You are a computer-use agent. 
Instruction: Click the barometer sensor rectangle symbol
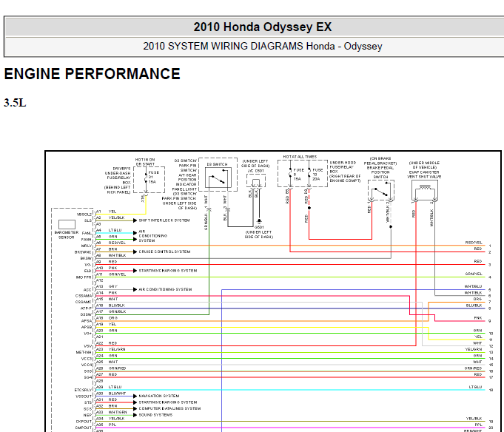(67, 224)
